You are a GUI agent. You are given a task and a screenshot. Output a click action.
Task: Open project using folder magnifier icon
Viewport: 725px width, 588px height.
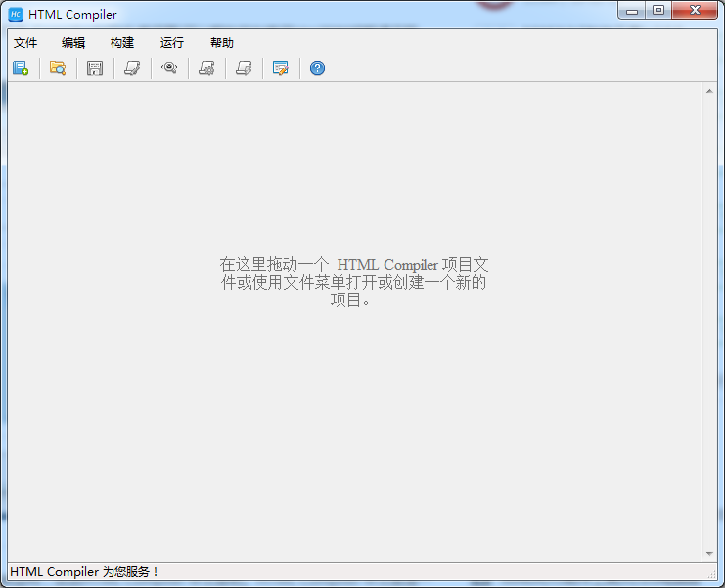58,68
